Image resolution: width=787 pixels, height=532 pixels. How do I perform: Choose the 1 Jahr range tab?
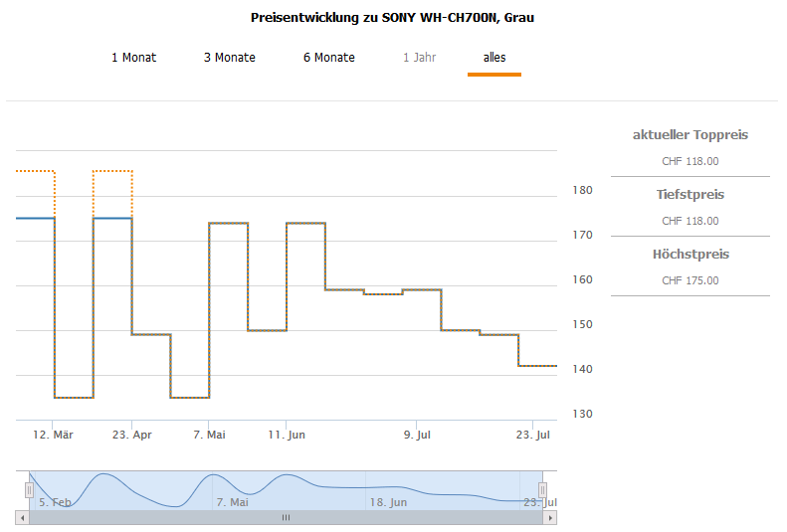(419, 58)
